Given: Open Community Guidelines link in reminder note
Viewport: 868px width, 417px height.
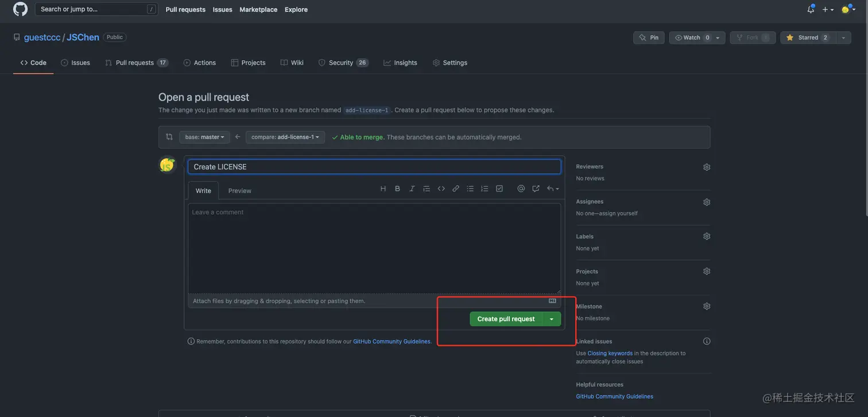Looking at the screenshot, I should (x=392, y=341).
